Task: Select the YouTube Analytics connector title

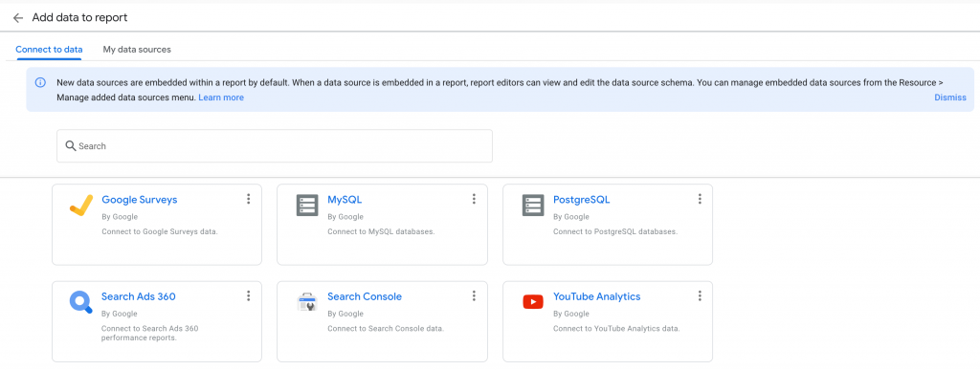Action: click(597, 296)
